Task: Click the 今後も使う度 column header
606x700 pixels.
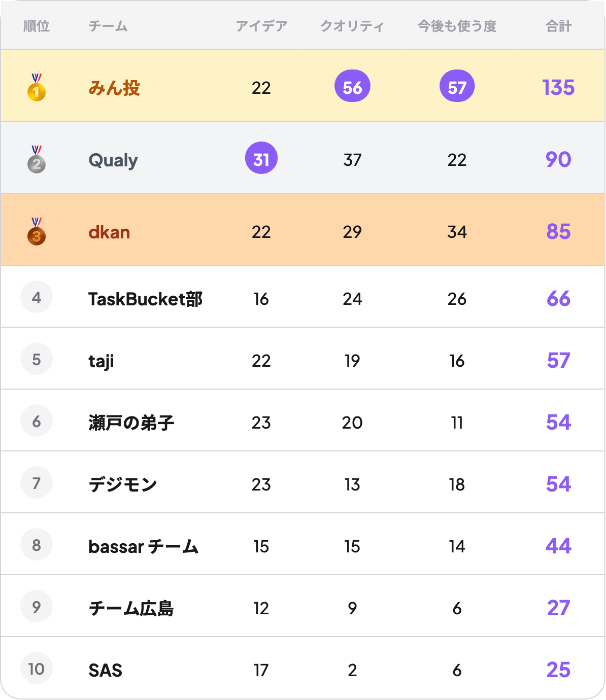Action: 457,26
